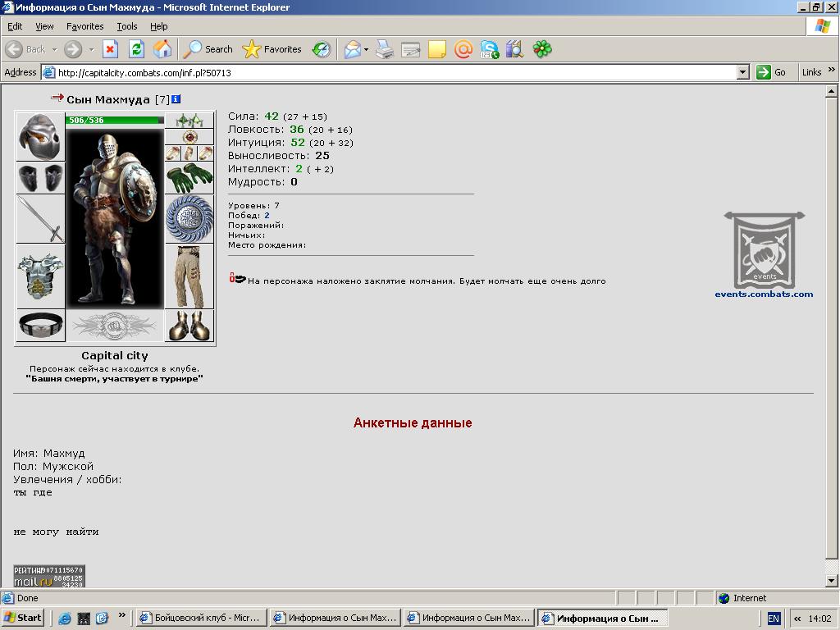840x630 pixels.
Task: Open the Windows Start button
Action: [22, 618]
